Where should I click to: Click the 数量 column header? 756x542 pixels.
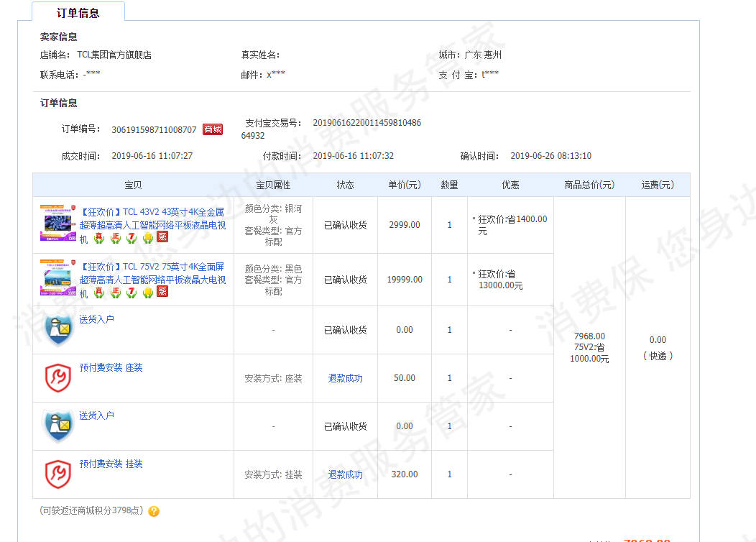(449, 185)
